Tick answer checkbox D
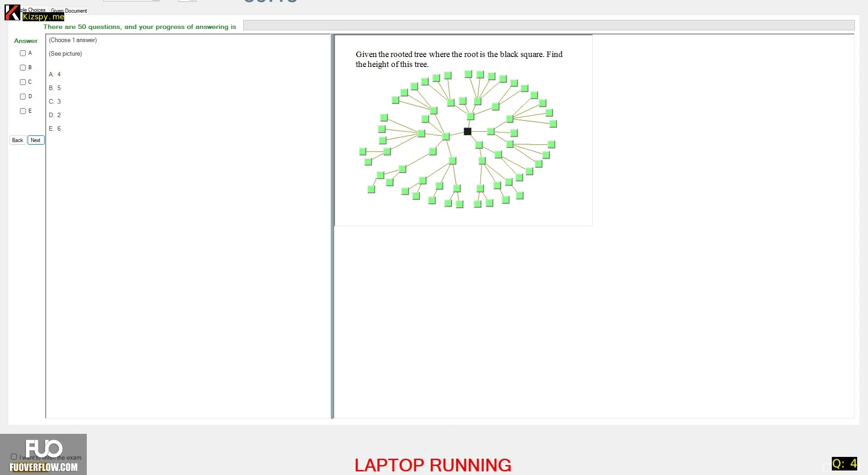Screen dimensions: 868x475 pyautogui.click(x=23, y=96)
